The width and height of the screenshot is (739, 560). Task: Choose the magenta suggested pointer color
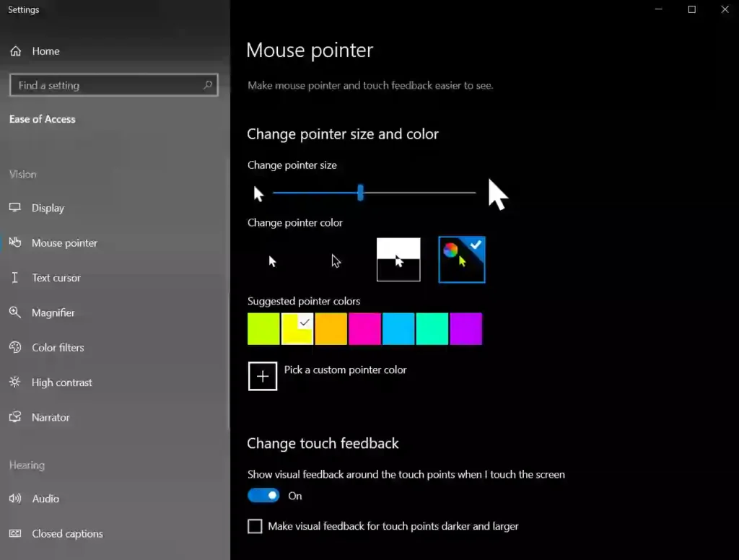pyautogui.click(x=364, y=328)
